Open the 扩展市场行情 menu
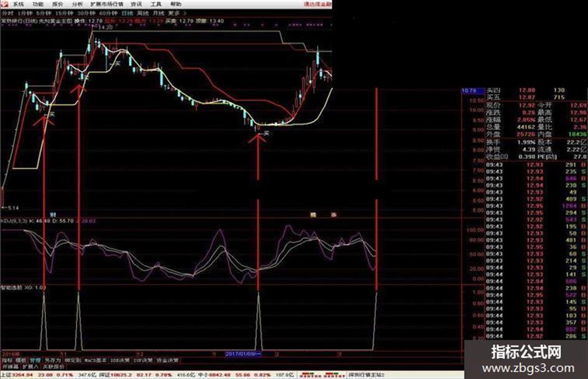Image resolution: width=588 pixels, height=379 pixels. (107, 4)
